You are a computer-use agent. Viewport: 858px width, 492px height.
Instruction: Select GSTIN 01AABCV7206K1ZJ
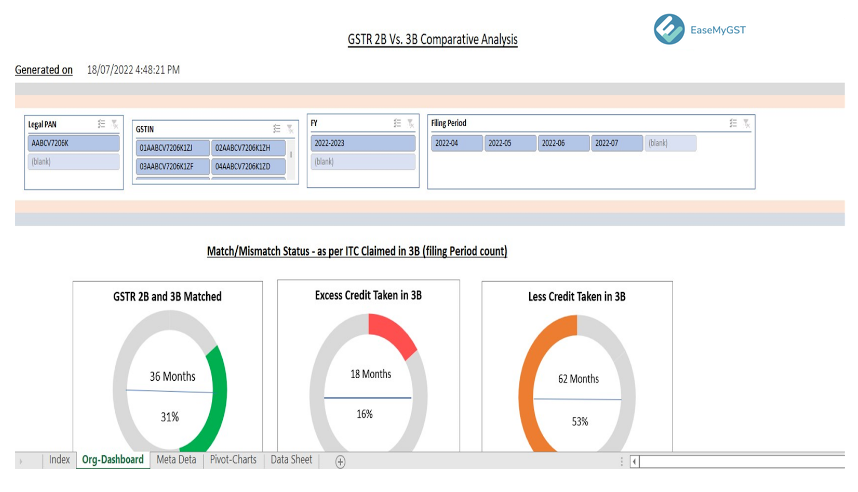tap(173, 148)
